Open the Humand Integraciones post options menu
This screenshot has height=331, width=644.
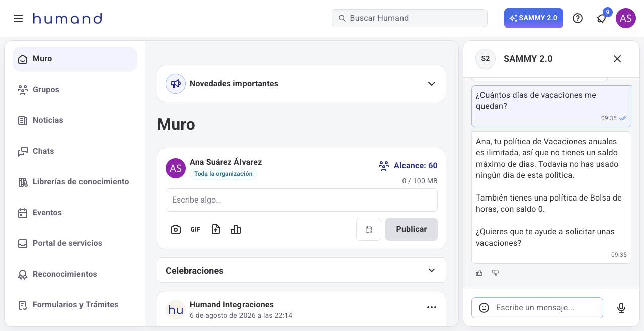click(x=432, y=307)
